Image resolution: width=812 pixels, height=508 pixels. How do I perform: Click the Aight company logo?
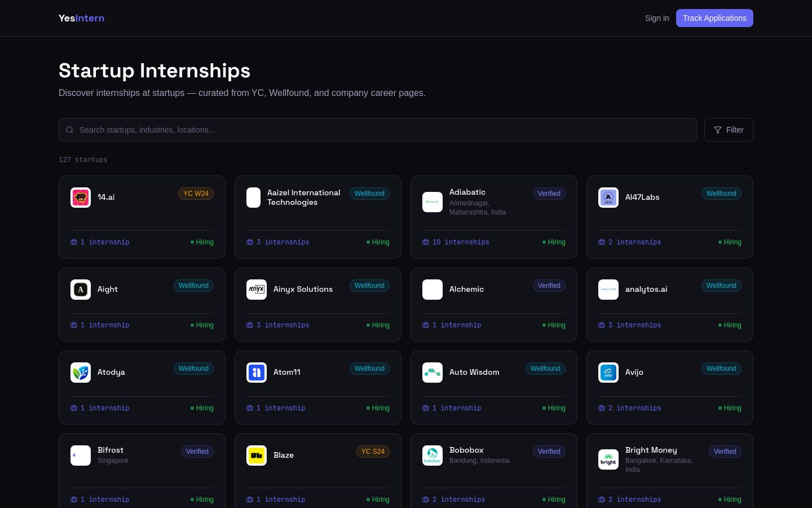point(81,290)
